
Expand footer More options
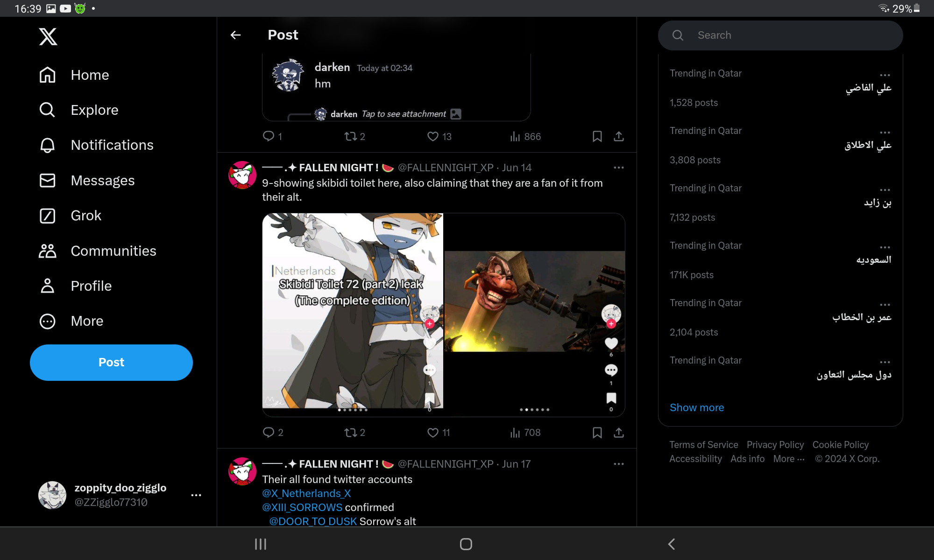point(789,459)
